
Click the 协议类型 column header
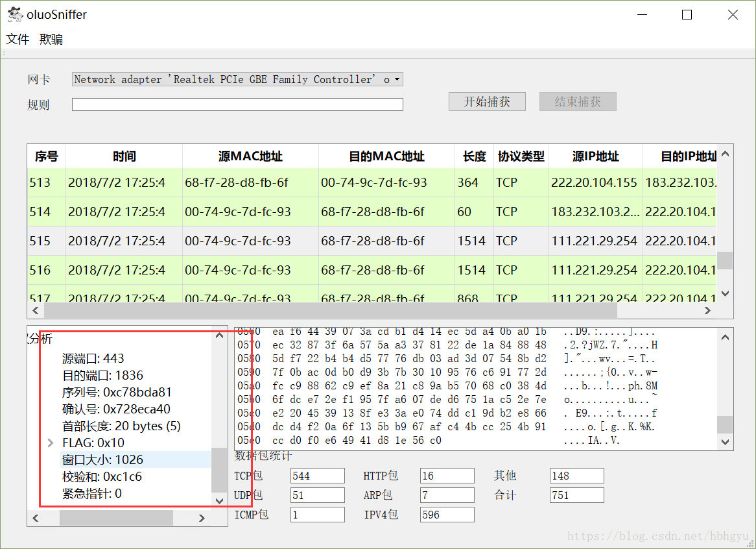521,156
